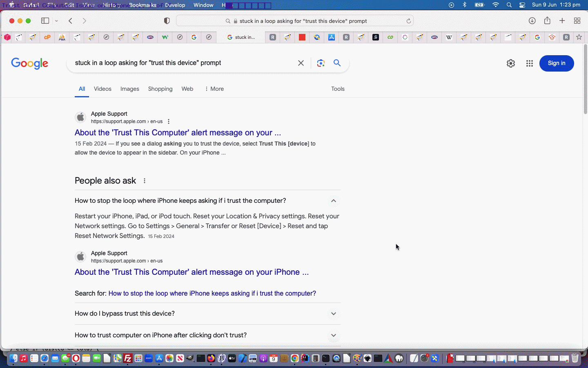Screen dimensions: 588x368
Task: Open Finder from the dock
Action: [x=13, y=359]
